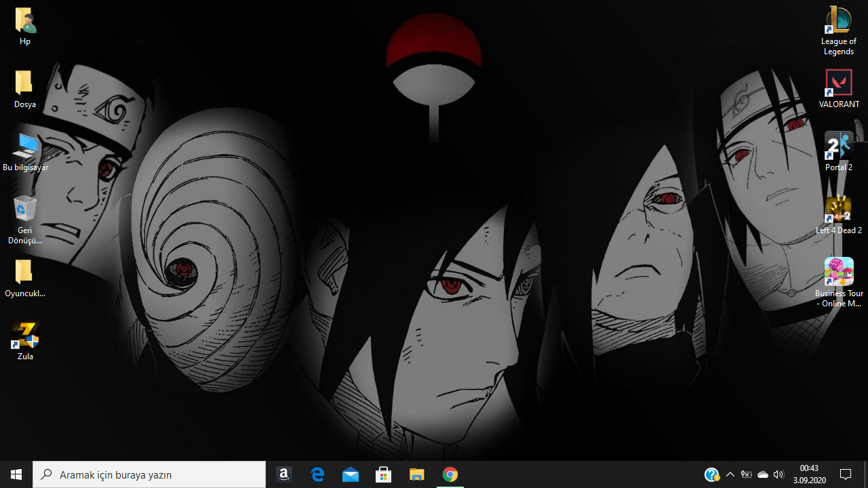Viewport: 868px width, 488px height.
Task: Open the Windows Start menu
Action: tap(16, 474)
